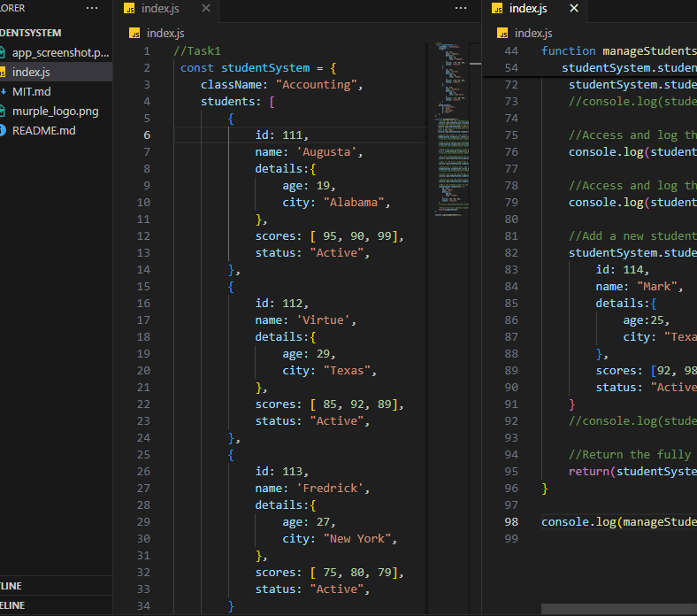
Task: Click 'id: 114' on line 83
Action: (620, 270)
